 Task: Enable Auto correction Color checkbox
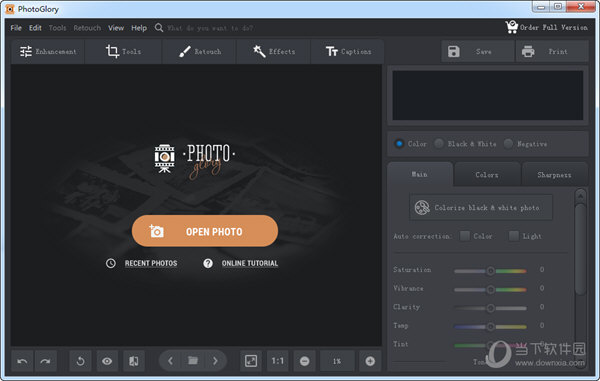click(x=465, y=236)
